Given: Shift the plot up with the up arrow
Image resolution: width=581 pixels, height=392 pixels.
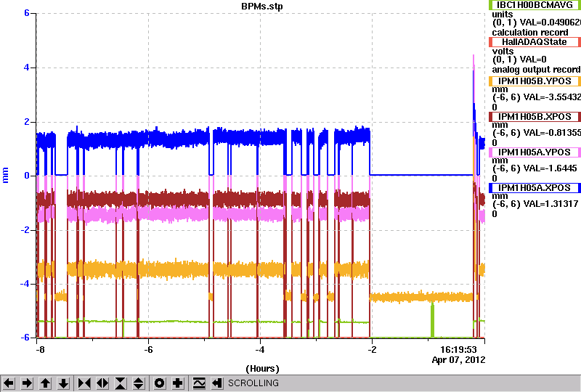Looking at the screenshot, I should [x=46, y=383].
